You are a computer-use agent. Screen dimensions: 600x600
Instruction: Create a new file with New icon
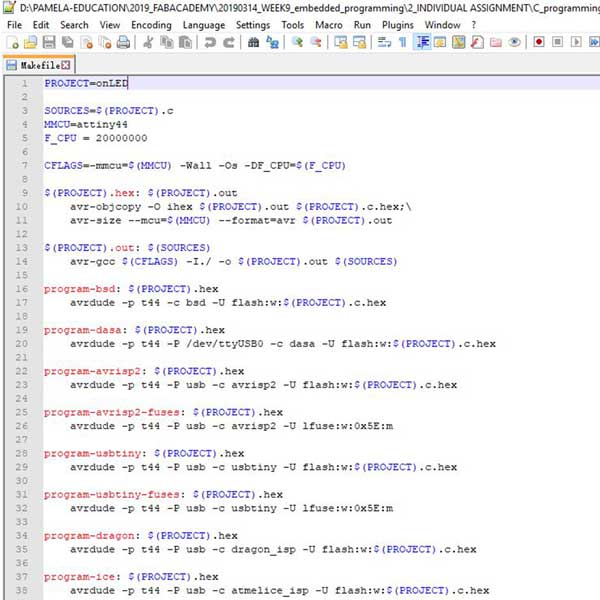pos(12,42)
